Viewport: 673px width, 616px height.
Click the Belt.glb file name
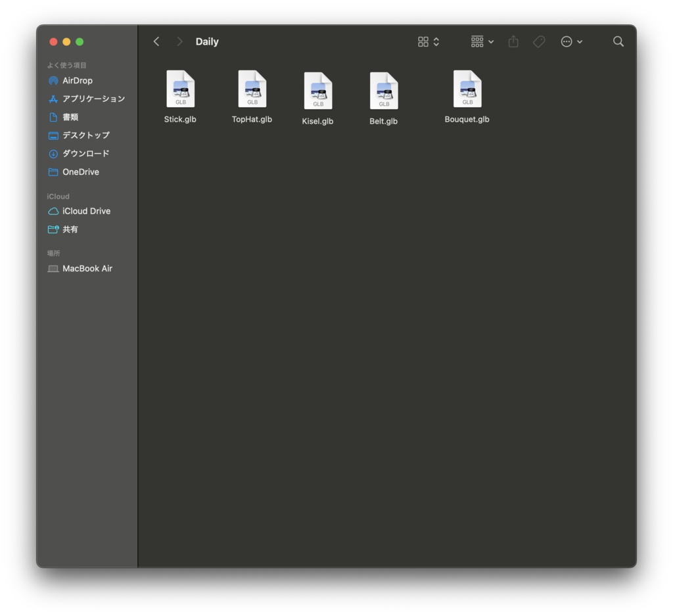click(384, 121)
